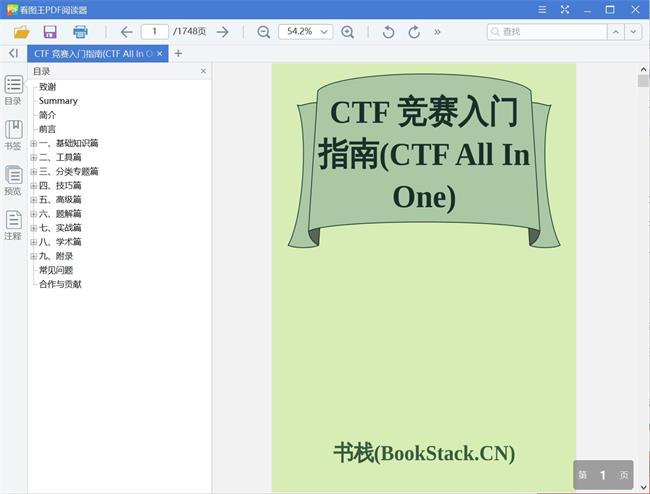Viewport: 650px width, 494px height.
Task: Rotate page clockwise
Action: click(414, 32)
